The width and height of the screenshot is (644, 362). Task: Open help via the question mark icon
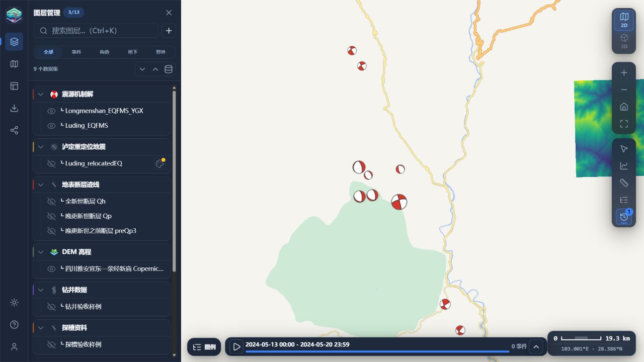pos(14,324)
